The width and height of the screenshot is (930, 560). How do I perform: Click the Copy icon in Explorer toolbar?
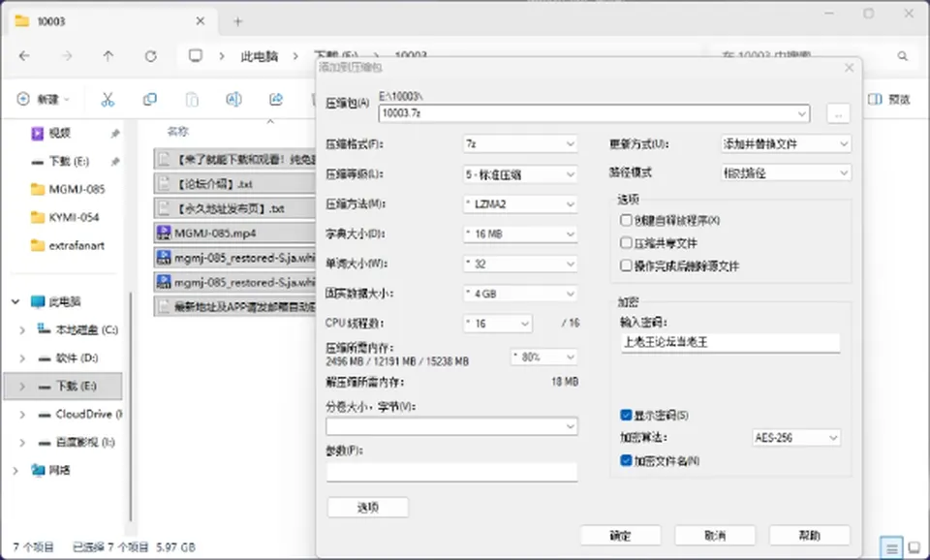(x=150, y=99)
